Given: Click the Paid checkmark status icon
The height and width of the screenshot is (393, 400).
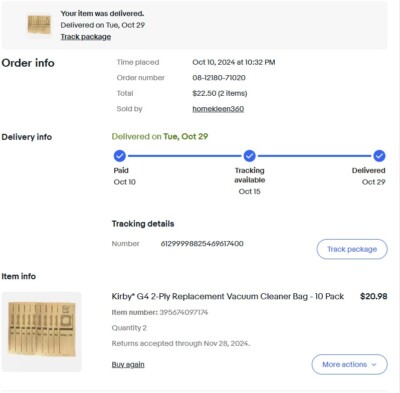Looking at the screenshot, I should (120, 156).
